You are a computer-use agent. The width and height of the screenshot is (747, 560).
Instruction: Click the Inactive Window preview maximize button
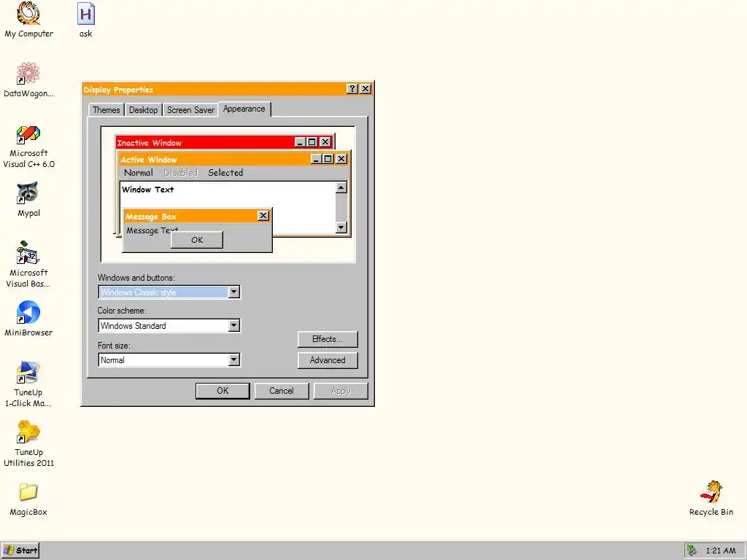click(x=311, y=142)
